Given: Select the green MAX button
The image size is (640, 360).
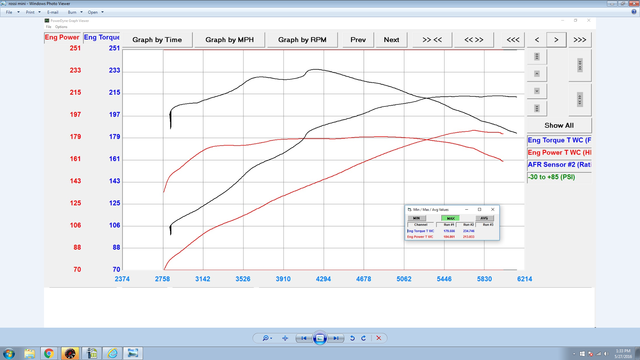Looking at the screenshot, I should point(450,218).
